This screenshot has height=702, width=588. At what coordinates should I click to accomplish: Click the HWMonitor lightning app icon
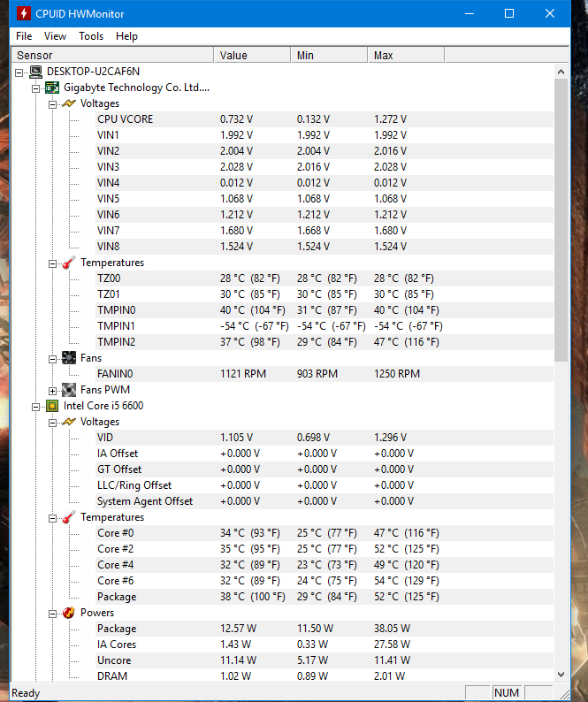coord(24,13)
